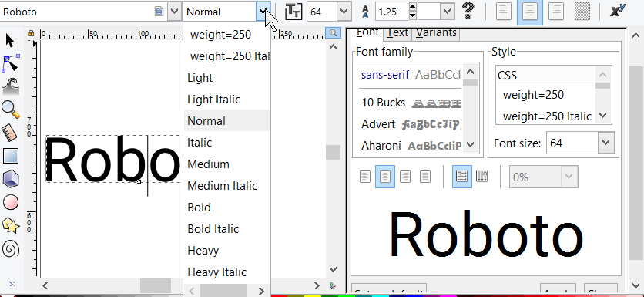The image size is (644, 297).
Task: Select the Spiral tool
Action: tap(11, 249)
